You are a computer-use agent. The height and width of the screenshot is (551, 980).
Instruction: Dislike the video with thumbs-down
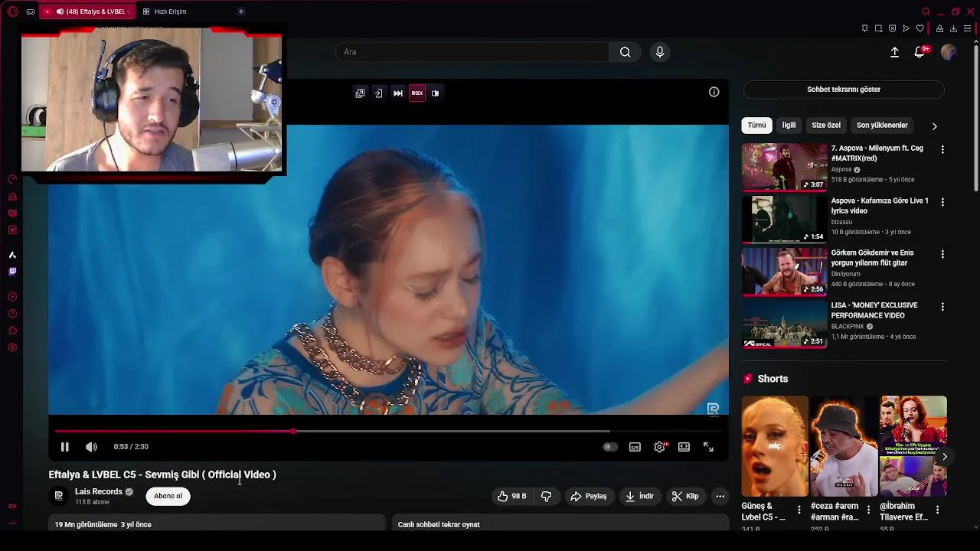(x=546, y=497)
